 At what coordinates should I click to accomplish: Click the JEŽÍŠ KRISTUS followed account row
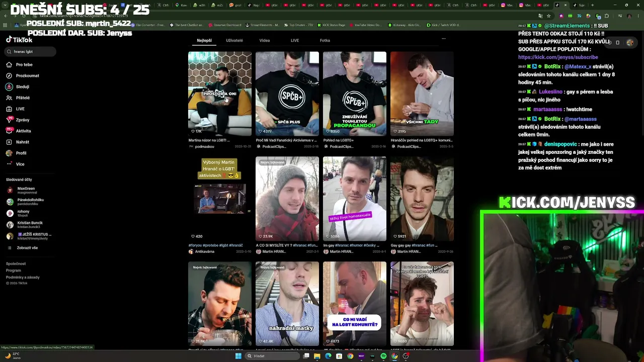point(29,236)
